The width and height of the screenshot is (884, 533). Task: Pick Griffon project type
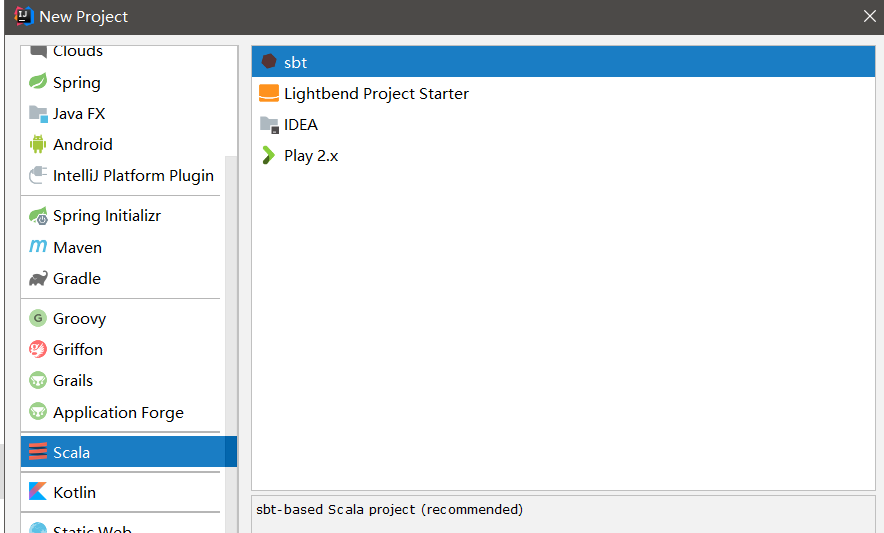(x=78, y=349)
